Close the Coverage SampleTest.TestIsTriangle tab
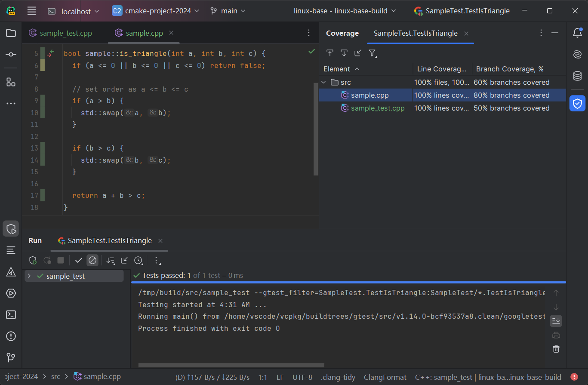The height and width of the screenshot is (385, 588). [x=466, y=33]
